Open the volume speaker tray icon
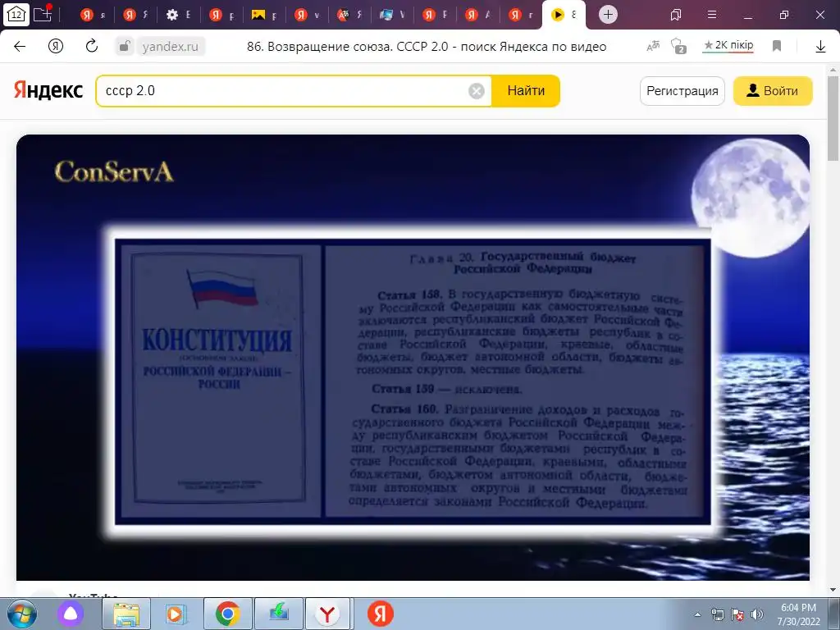Screen dimensions: 840x630 [x=757, y=614]
